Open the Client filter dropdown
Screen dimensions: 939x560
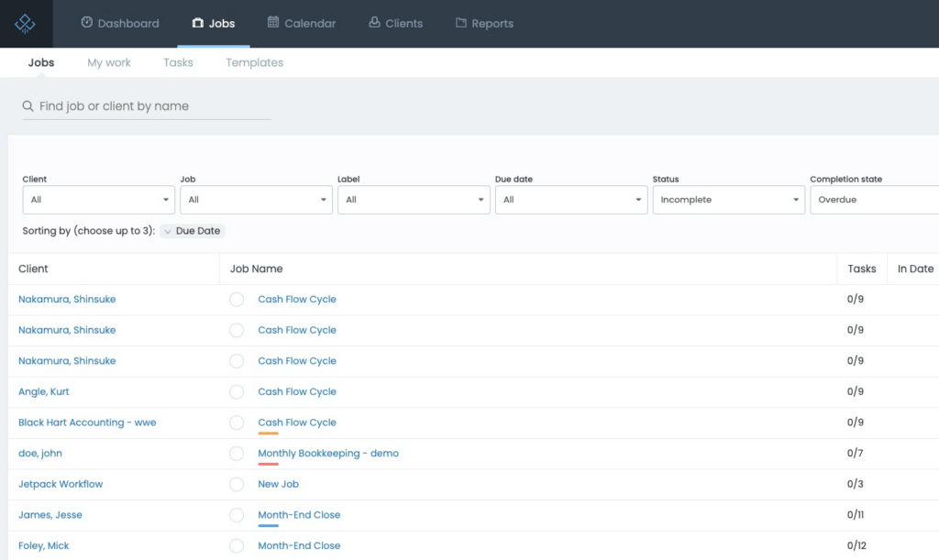click(98, 200)
